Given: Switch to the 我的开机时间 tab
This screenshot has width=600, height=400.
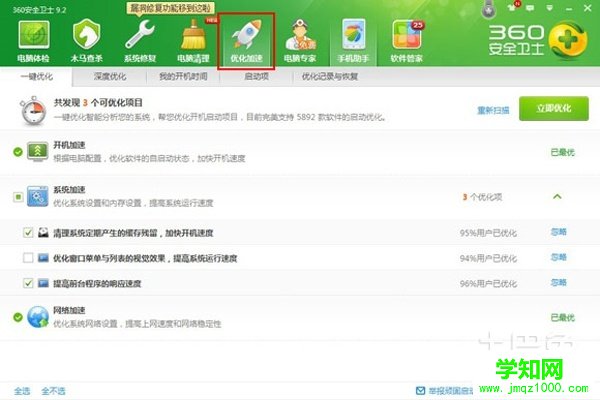Looking at the screenshot, I should 183,77.
